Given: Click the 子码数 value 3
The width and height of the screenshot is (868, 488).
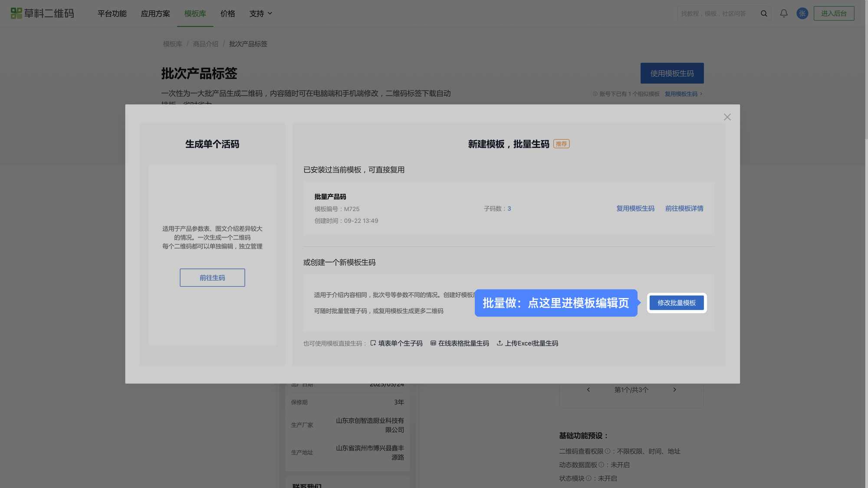Looking at the screenshot, I should click(x=509, y=209).
